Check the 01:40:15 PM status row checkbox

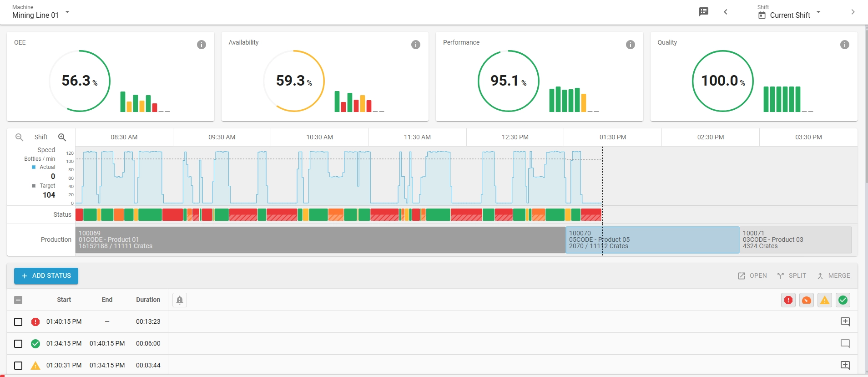click(18, 322)
